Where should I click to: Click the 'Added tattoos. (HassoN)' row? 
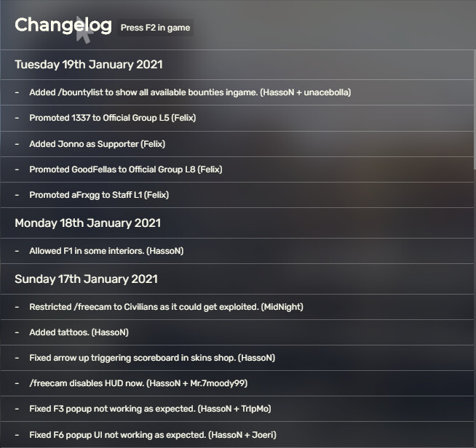tap(79, 332)
